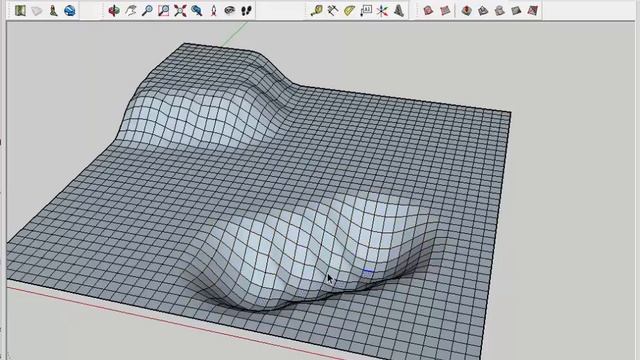Select the Sandbox Smoove tool
640x360 pixels.
click(x=467, y=10)
